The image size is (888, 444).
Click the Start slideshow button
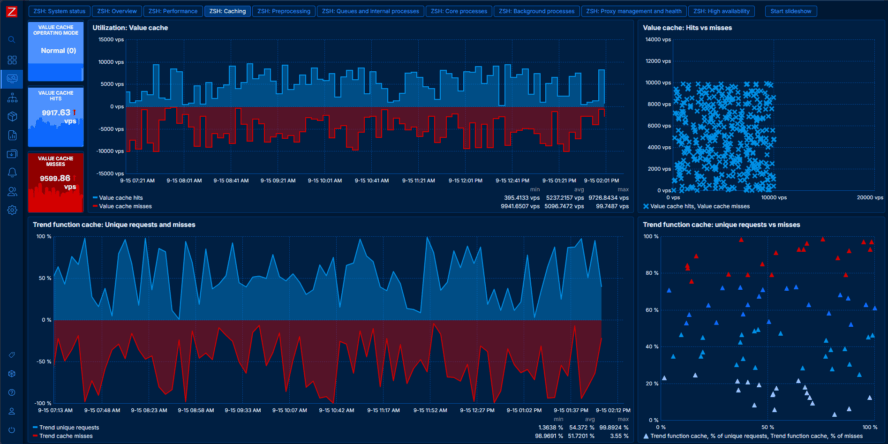(x=791, y=11)
